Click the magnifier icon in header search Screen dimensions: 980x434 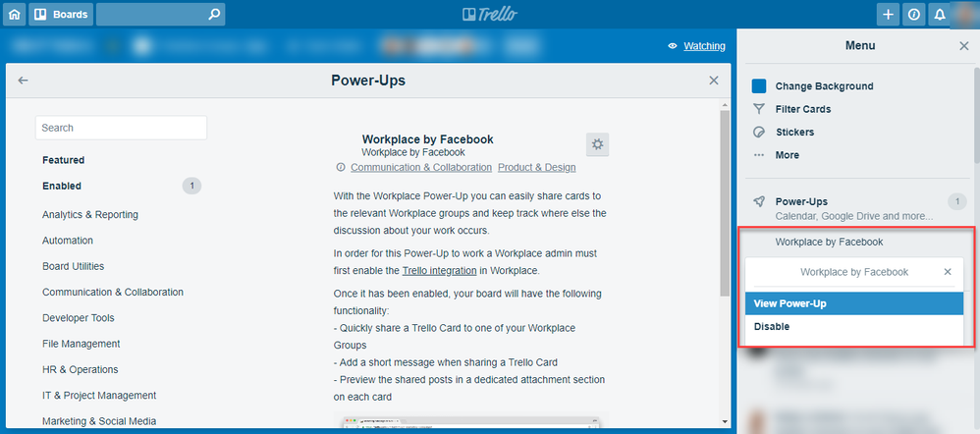pos(214,15)
